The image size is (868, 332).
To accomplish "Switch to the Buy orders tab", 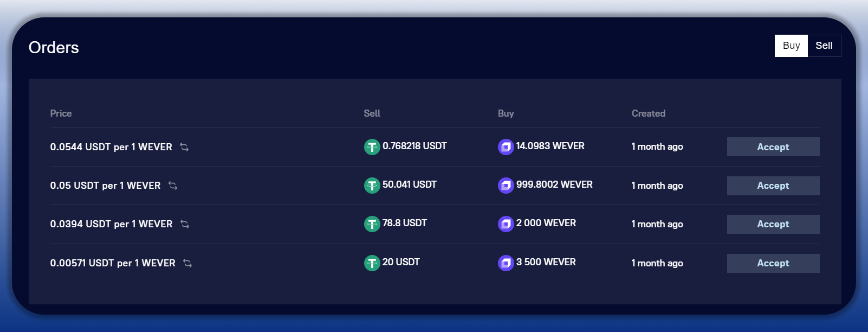I will click(791, 46).
